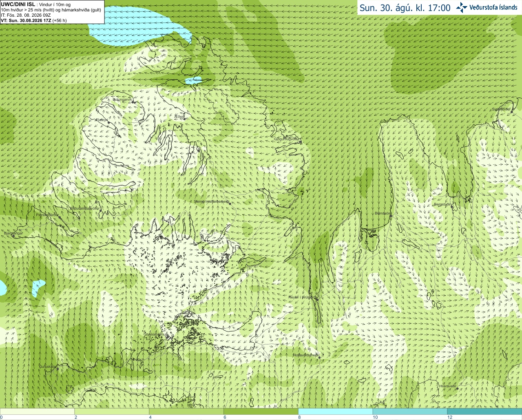Click the UWC/DINI ISL forecast info box

(x=52, y=12)
